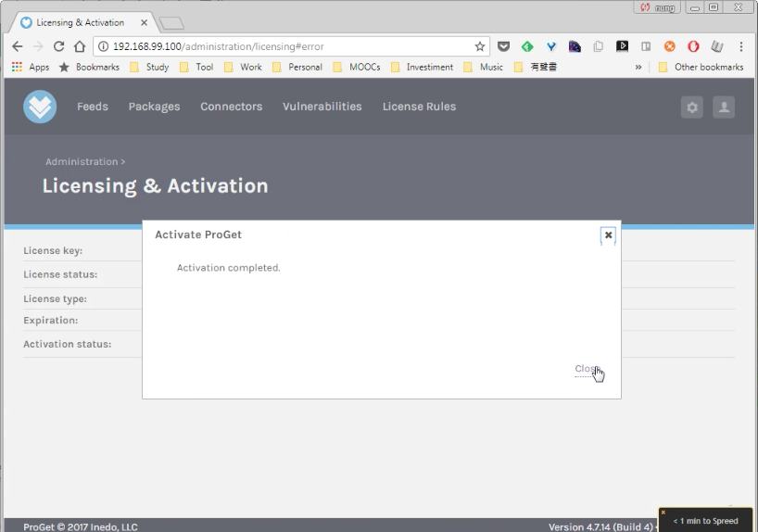Click the copy pages extension icon
Screen dimensions: 758x532
point(599,46)
